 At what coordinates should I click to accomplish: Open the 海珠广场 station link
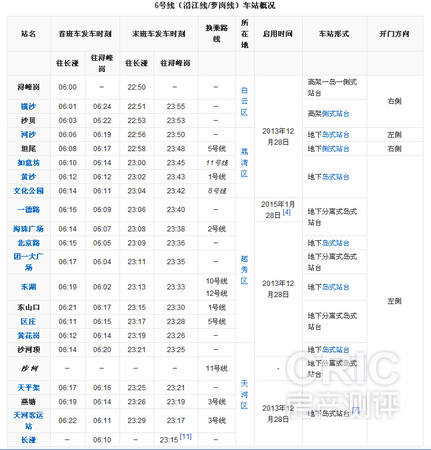(28, 229)
